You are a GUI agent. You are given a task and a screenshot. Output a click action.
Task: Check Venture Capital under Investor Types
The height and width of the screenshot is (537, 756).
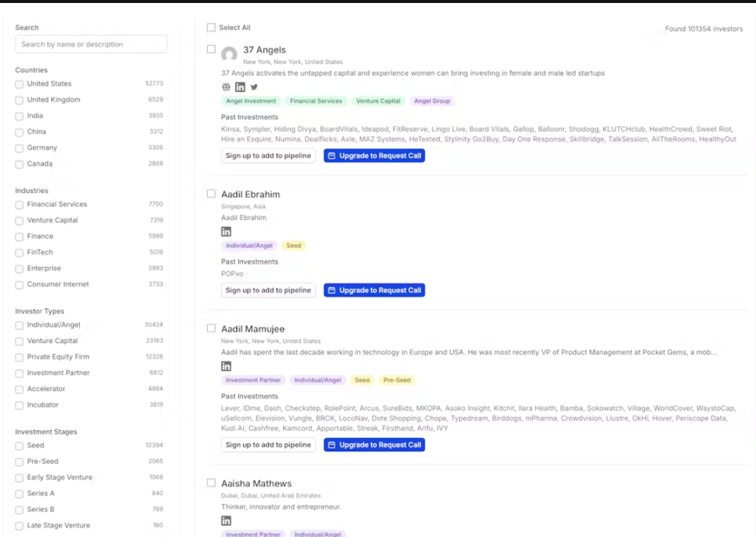coord(19,342)
